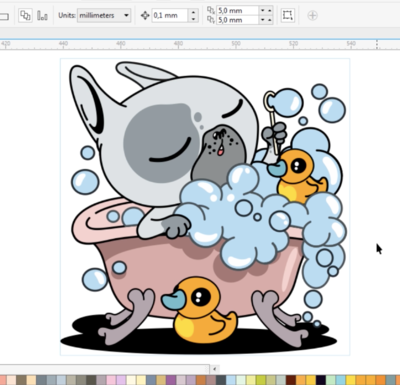Viewport: 400px width, 385px height.
Task: Choose the dark navy palette swatch
Action: click(x=321, y=380)
